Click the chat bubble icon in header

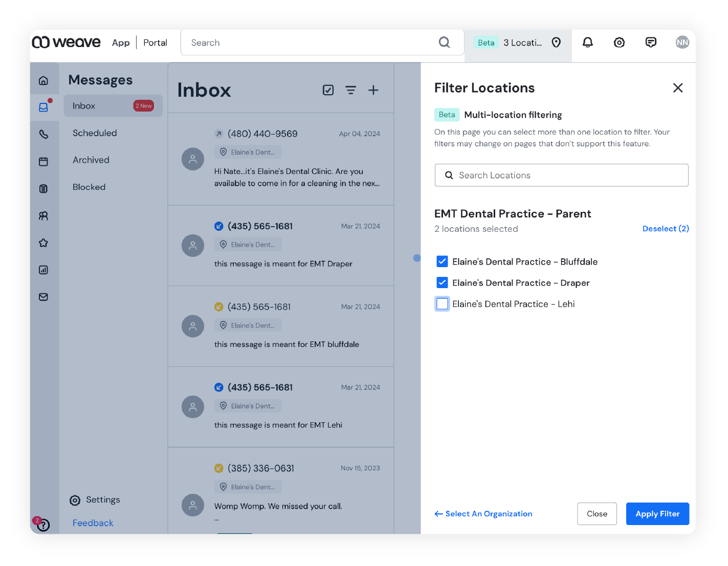click(x=651, y=42)
